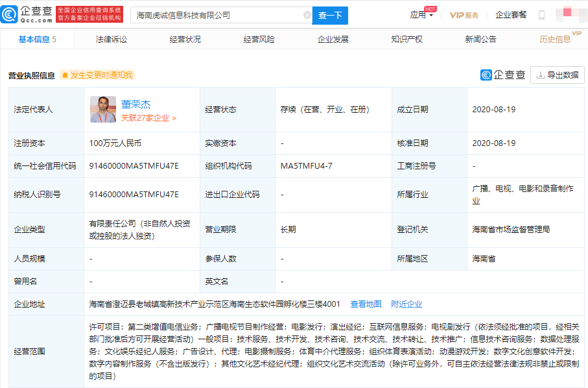Click the 导出数据 export button
This screenshot has height=388, width=588.
pos(558,75)
